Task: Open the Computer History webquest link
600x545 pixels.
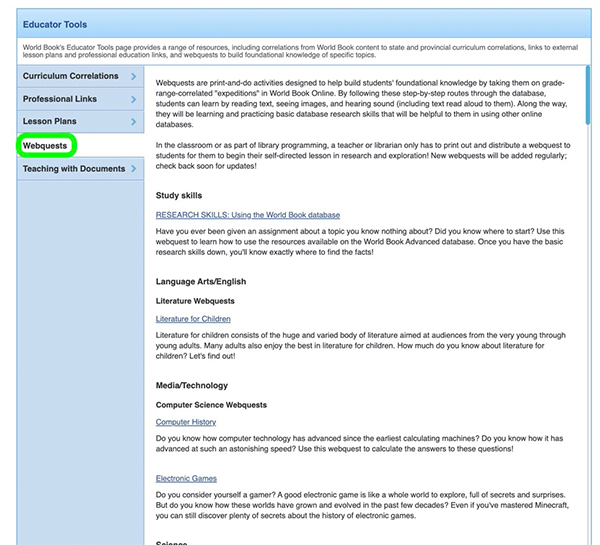Action: [186, 422]
